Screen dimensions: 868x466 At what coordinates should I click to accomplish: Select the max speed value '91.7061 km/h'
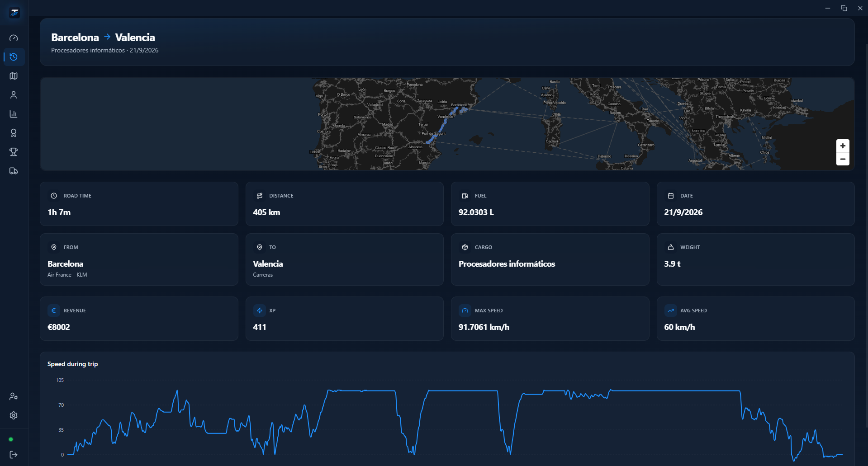(484, 327)
